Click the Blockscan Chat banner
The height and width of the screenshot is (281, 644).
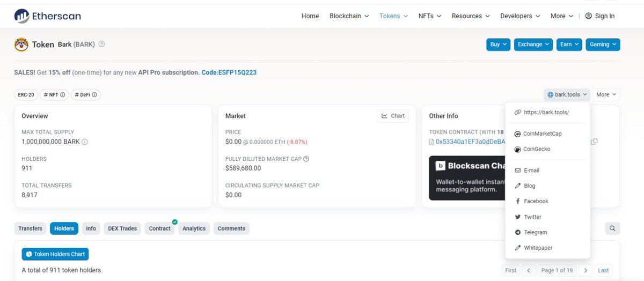point(467,178)
